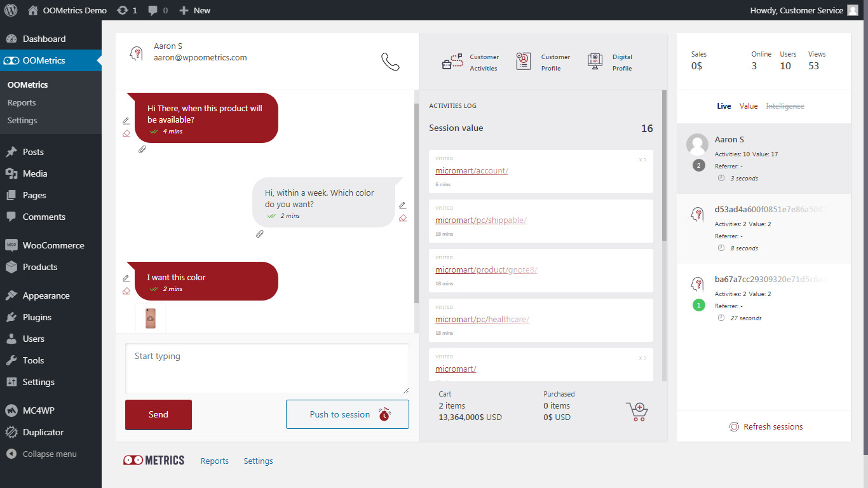Open Appearance in sidebar

tap(51, 295)
